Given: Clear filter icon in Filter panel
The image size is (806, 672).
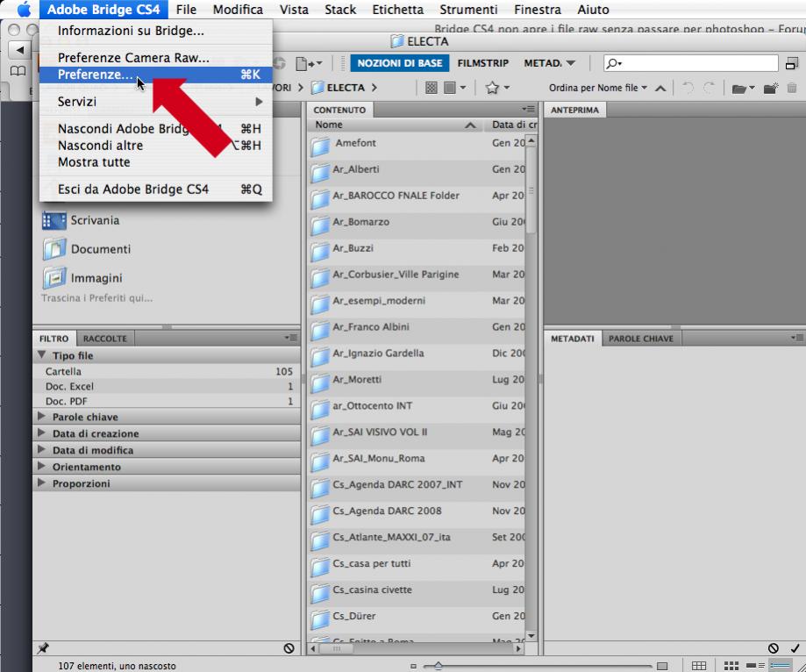Looking at the screenshot, I should click(x=289, y=648).
